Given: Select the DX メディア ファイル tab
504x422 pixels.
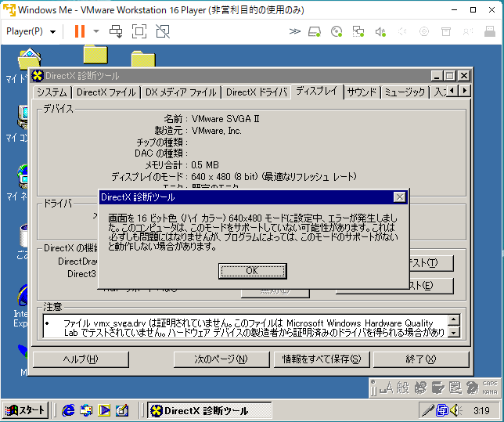Looking at the screenshot, I should (x=181, y=92).
